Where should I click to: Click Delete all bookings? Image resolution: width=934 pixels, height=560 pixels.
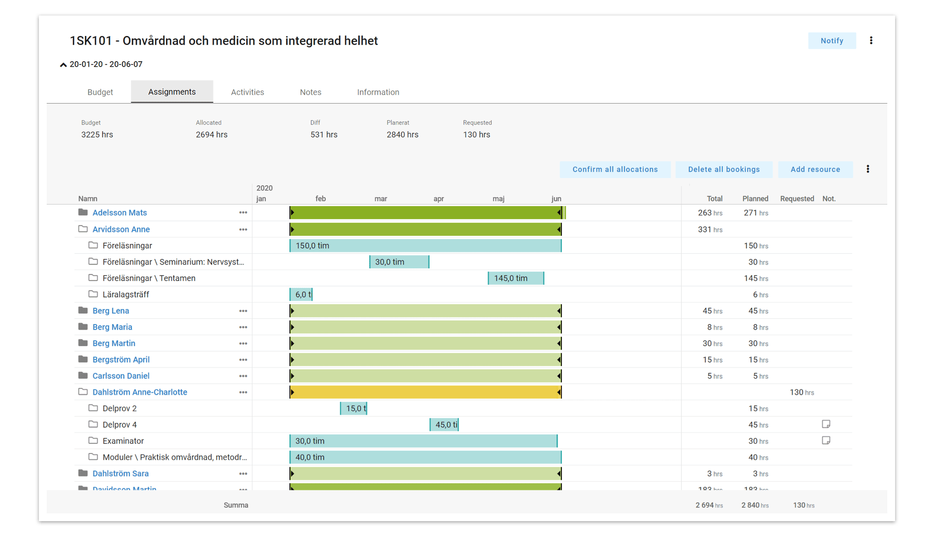(x=724, y=169)
